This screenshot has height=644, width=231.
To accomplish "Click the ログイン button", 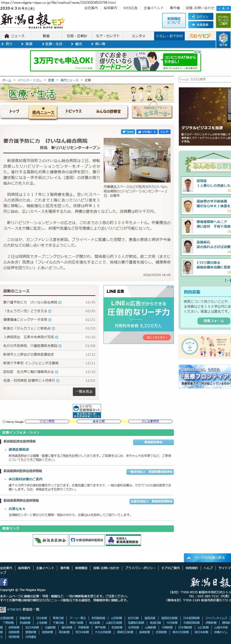I will [200, 17].
